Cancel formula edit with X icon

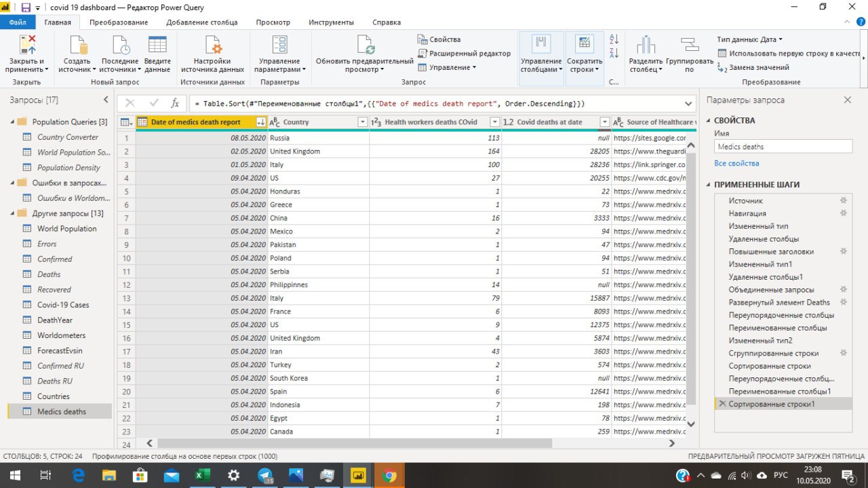[x=130, y=103]
